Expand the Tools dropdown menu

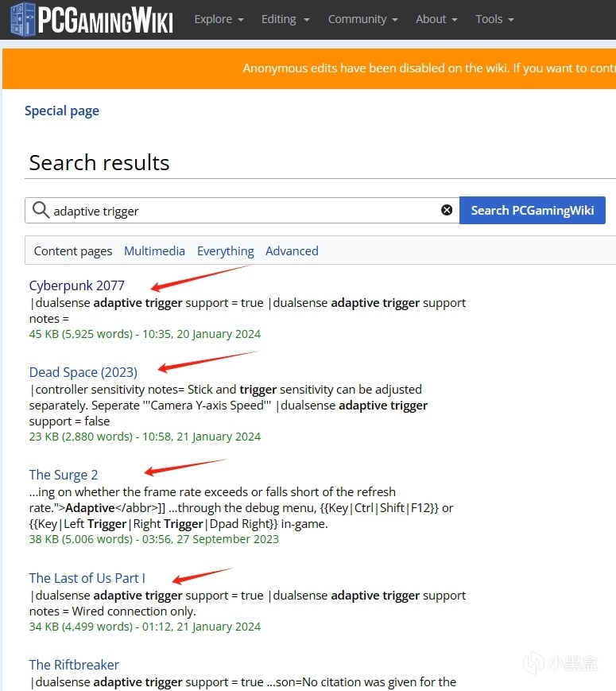pyautogui.click(x=494, y=19)
